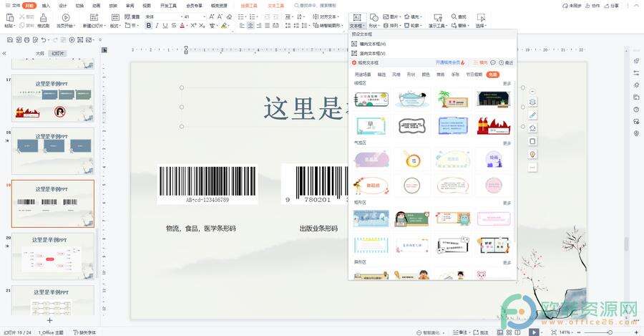The width and height of the screenshot is (644, 336).
Task: Click feedback chat bubble in textbox panel
Action: click(493, 62)
